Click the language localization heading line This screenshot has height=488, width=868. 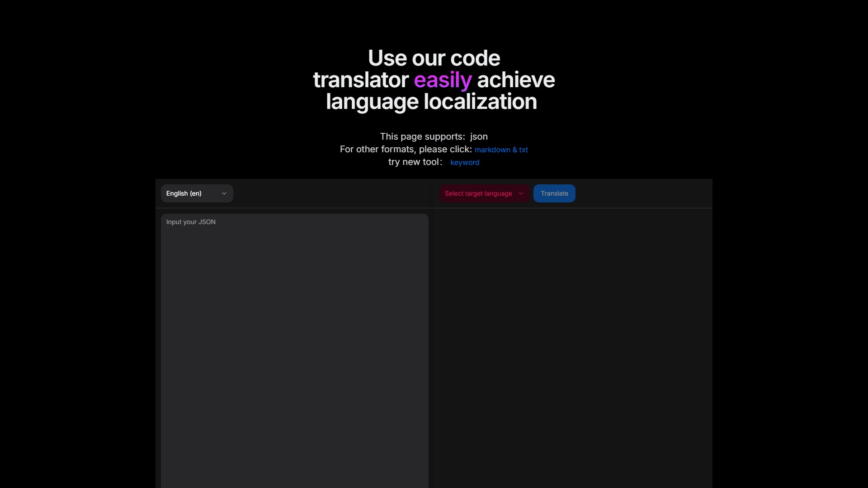(431, 102)
